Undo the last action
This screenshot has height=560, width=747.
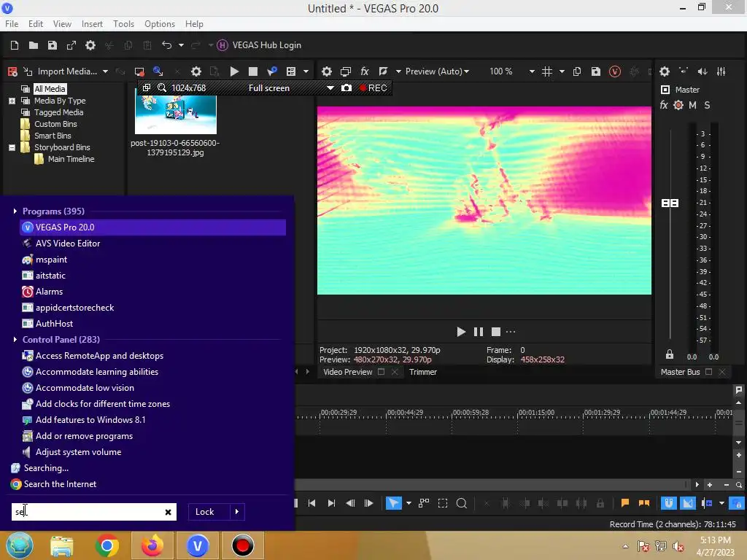tap(167, 45)
